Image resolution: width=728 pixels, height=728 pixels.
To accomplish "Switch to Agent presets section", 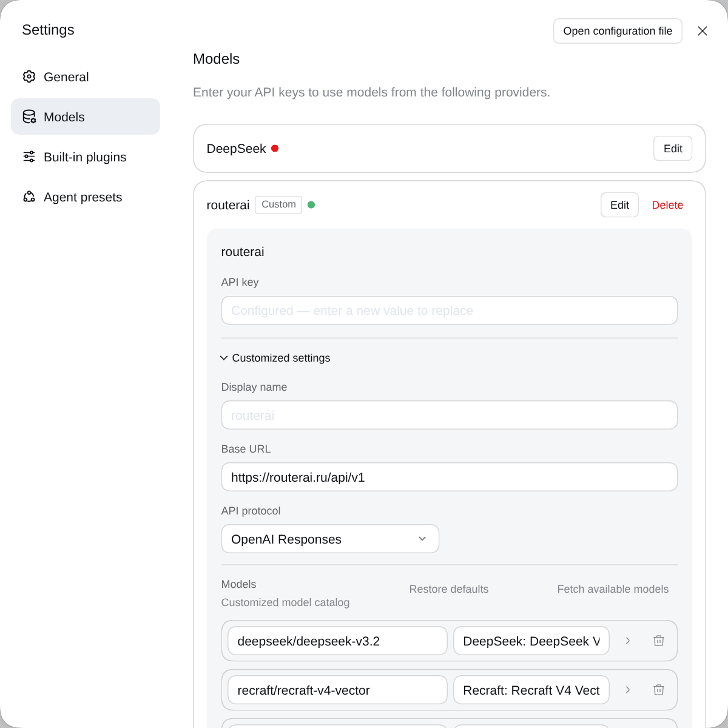I will [86, 197].
